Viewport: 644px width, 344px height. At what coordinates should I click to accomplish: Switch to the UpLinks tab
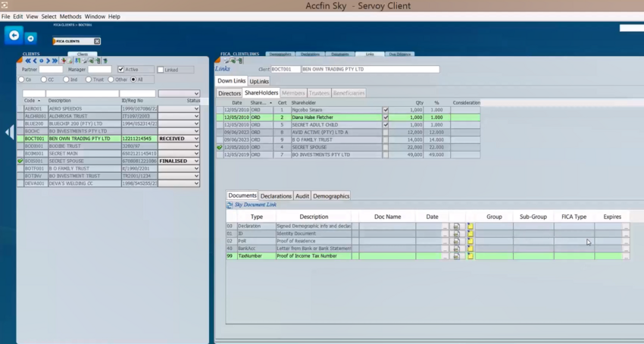pyautogui.click(x=259, y=81)
